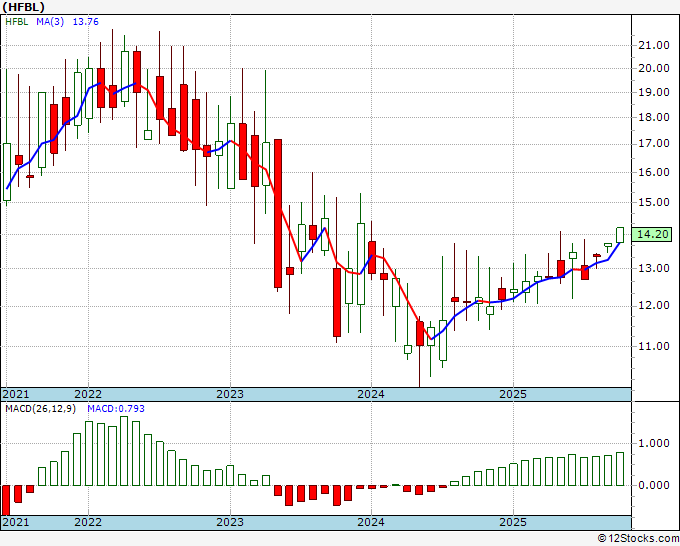The height and width of the screenshot is (546, 680).
Task: Click the MA(3) legend label
Action: tap(50, 22)
